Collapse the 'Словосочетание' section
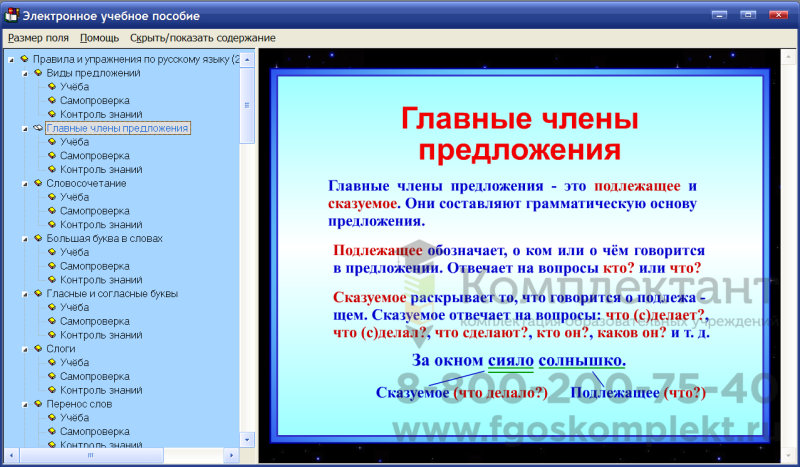 tap(25, 184)
